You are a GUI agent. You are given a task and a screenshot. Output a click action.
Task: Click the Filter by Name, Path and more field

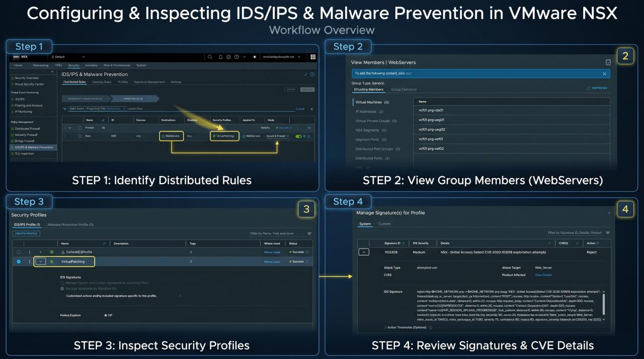(278, 233)
